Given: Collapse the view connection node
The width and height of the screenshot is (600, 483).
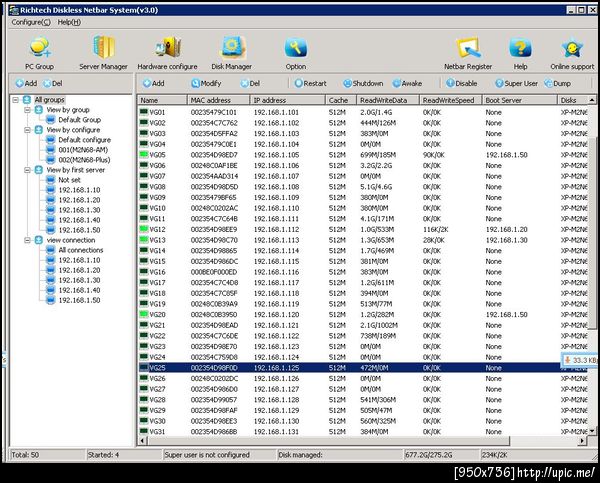Looking at the screenshot, I should coord(27,240).
